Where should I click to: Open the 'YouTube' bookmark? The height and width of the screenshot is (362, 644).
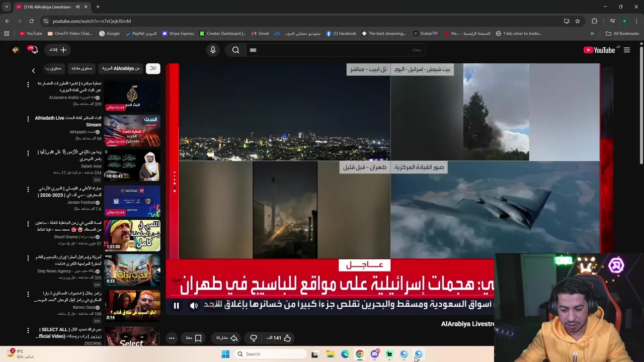31,34
